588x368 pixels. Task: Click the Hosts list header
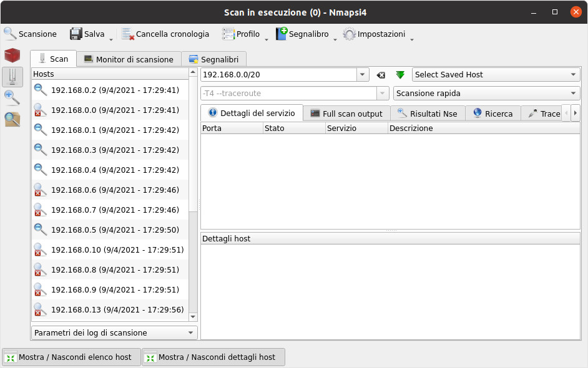(x=110, y=74)
